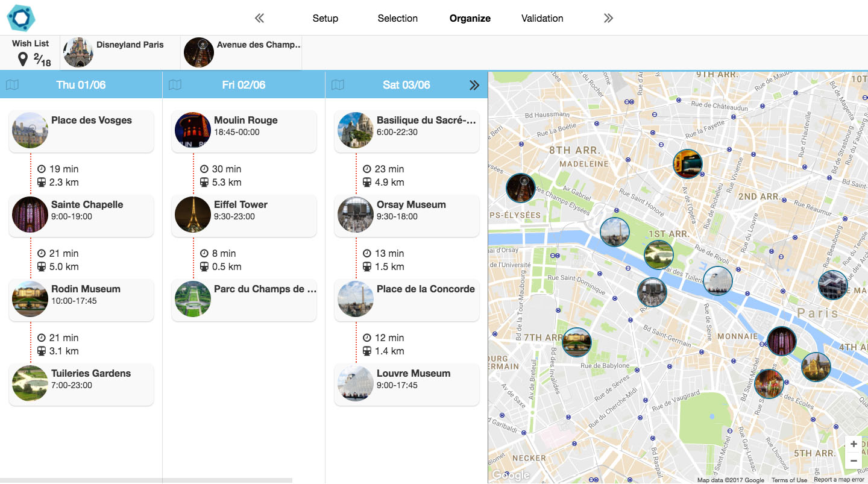Select the Rodin Museum marker near Rue de Babylone
The image size is (868, 484).
pyautogui.click(x=577, y=342)
